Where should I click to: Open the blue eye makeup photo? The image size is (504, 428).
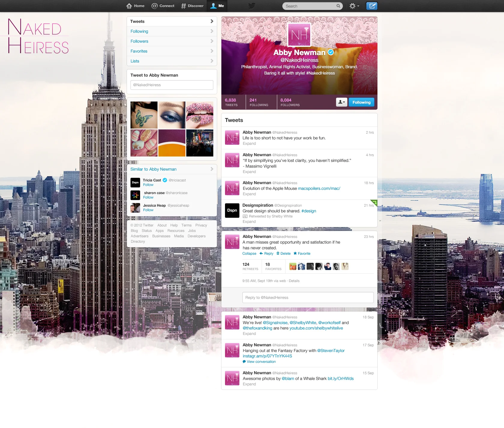click(172, 115)
